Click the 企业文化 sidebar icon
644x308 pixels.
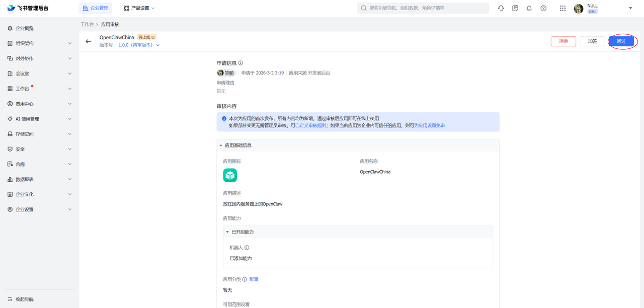10,194
